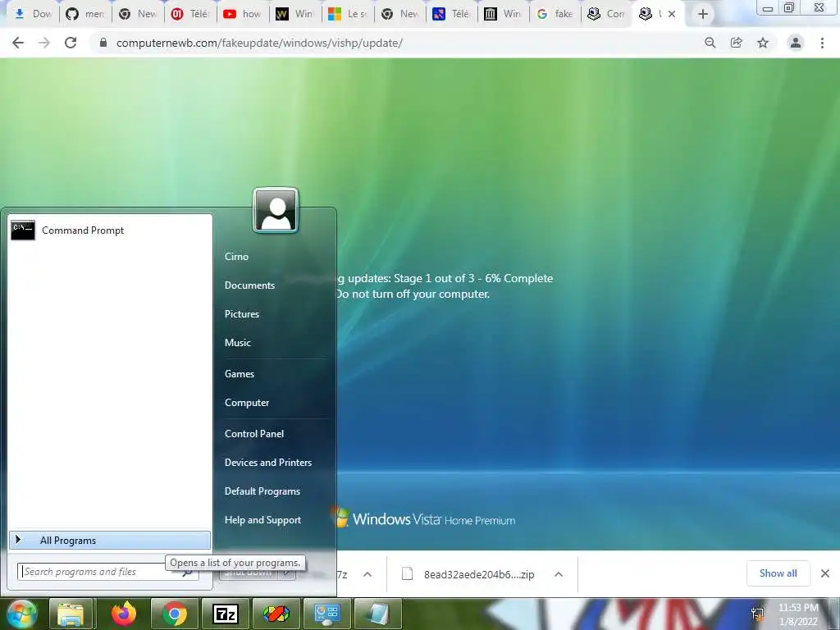
Task: Click the update progress text
Action: 445,279
